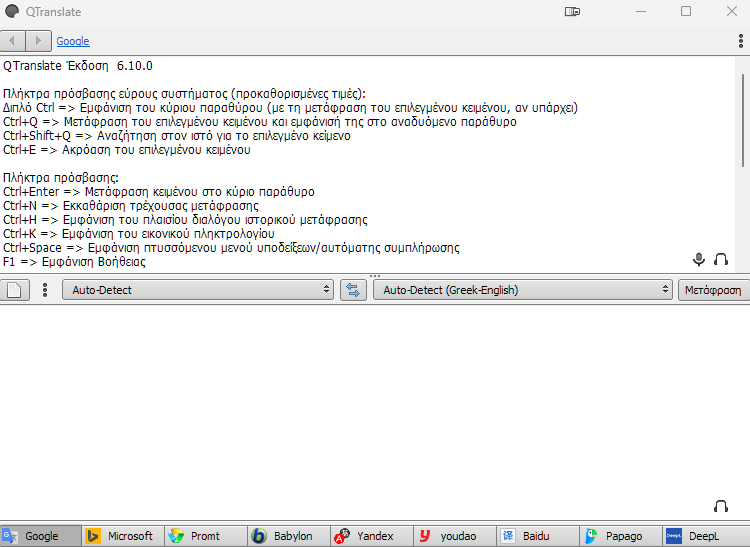This screenshot has width=750, height=547.
Task: Click the 'F1 => Εμφάνιση Βοήθειας' line
Action: pos(74,262)
